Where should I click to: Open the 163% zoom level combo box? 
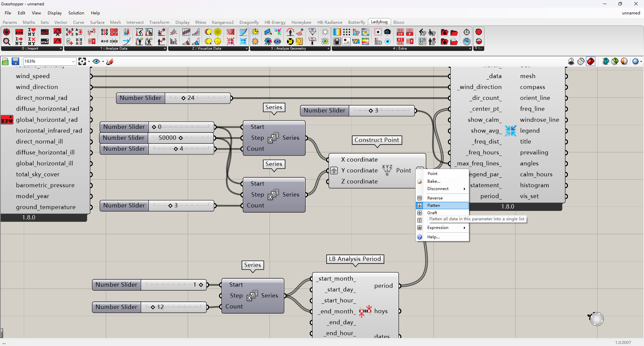pos(50,61)
